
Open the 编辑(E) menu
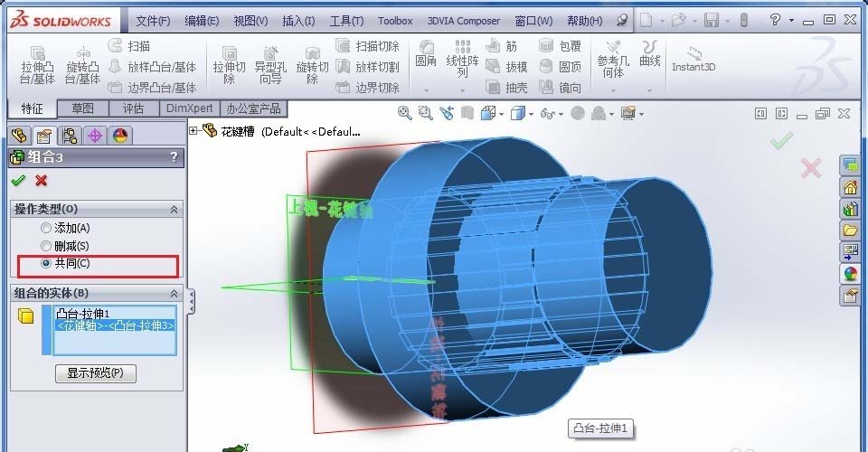202,21
